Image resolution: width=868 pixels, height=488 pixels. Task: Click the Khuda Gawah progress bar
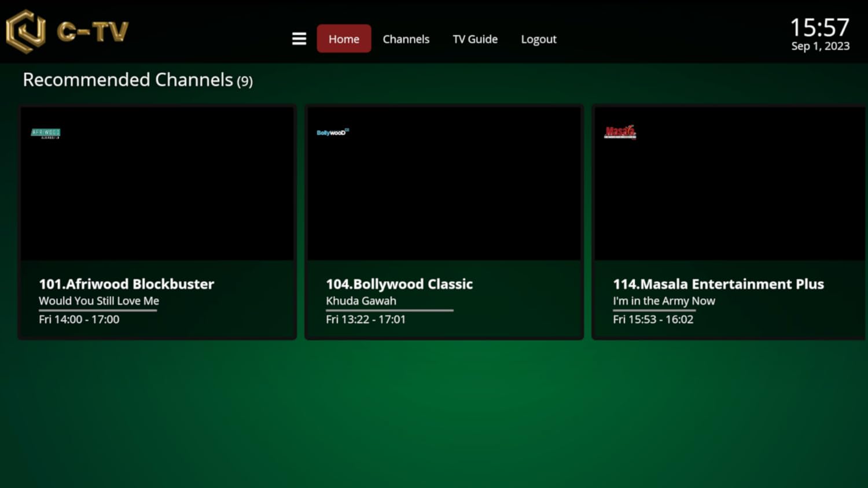pos(389,310)
